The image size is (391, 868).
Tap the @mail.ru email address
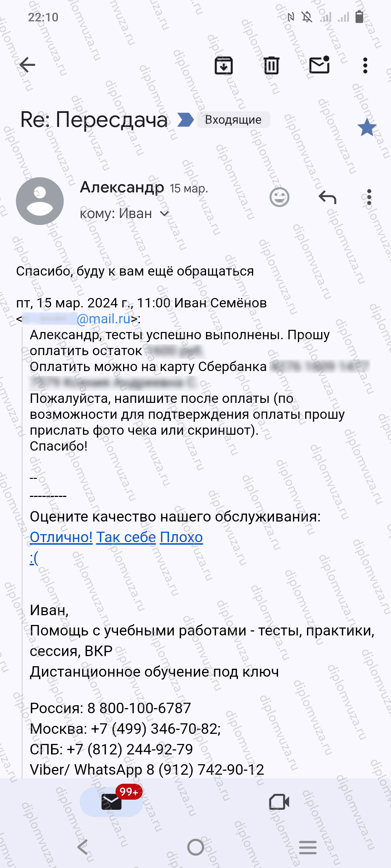point(104,319)
